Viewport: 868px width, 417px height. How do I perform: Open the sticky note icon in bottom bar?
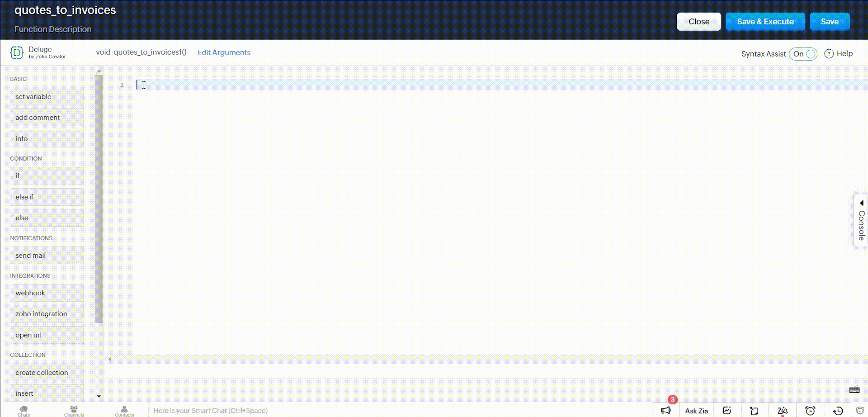[754, 410]
